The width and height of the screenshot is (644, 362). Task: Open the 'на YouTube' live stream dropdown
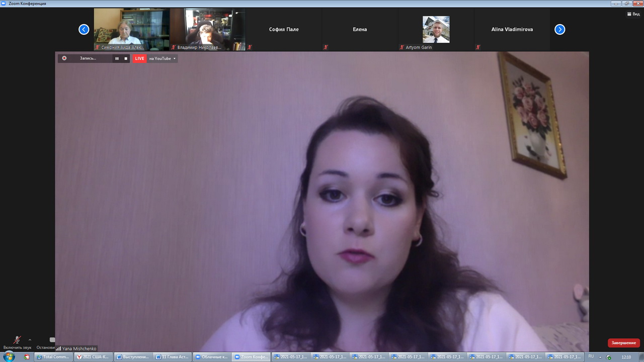click(x=163, y=58)
